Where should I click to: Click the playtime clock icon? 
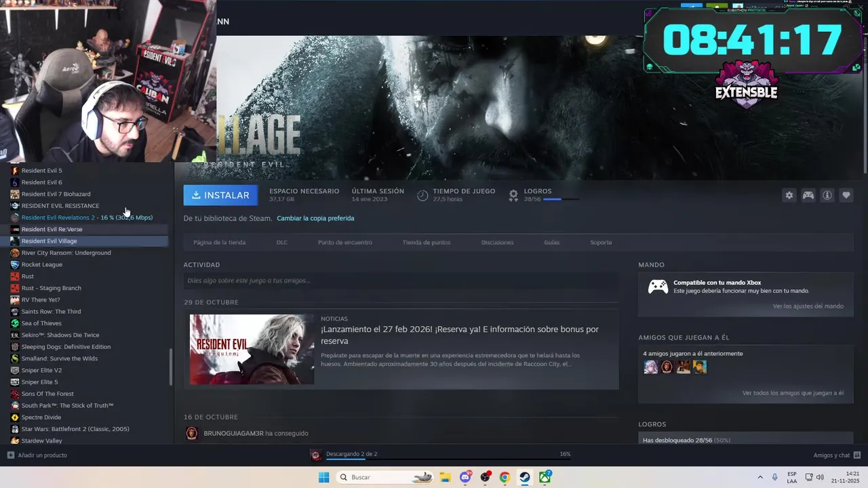click(422, 195)
